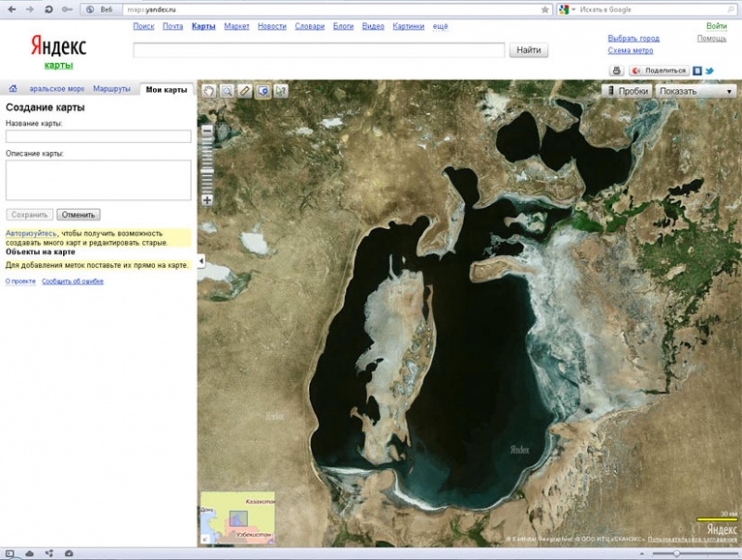
Task: Toggle the Пробки traffic layer
Action: pos(627,91)
